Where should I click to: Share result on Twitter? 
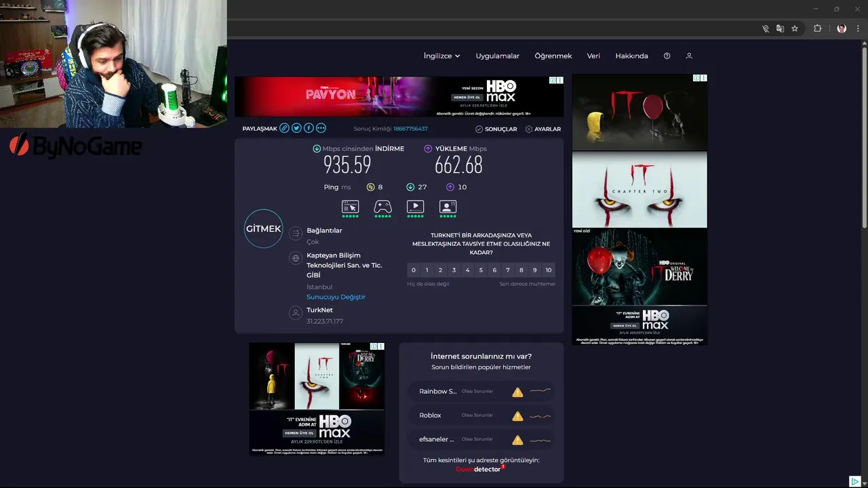tap(296, 128)
